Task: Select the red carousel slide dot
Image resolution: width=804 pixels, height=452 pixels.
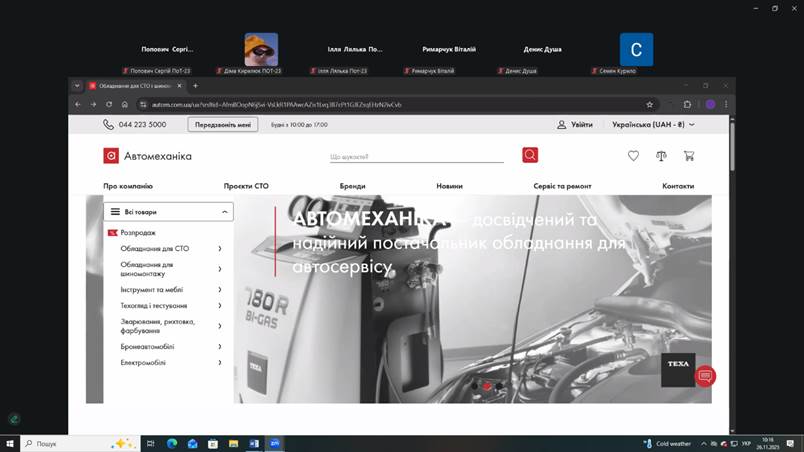Action: pos(487,385)
